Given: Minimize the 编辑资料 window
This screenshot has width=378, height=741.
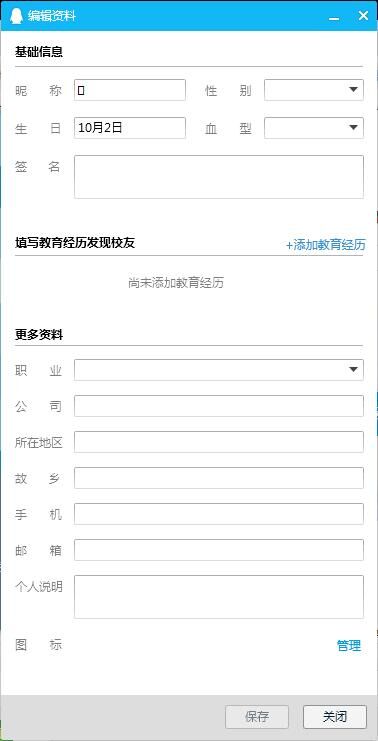Looking at the screenshot, I should tap(334, 16).
